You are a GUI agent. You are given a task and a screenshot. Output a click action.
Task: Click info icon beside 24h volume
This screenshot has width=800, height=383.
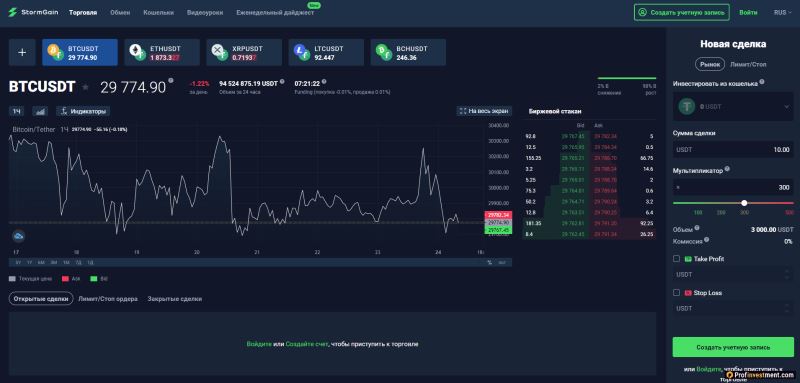click(282, 81)
